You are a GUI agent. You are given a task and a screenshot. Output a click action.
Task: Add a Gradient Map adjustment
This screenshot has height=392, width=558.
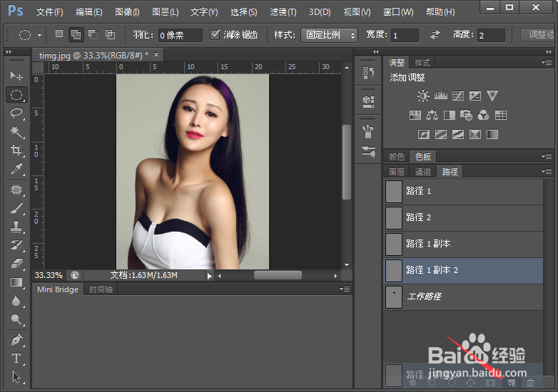click(492, 134)
